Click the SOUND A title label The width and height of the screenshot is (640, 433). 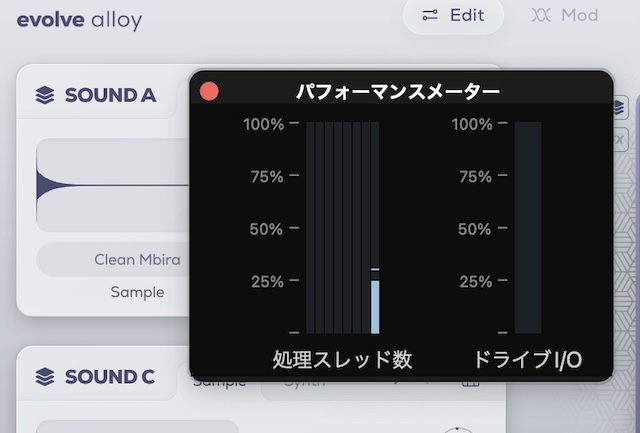point(110,96)
